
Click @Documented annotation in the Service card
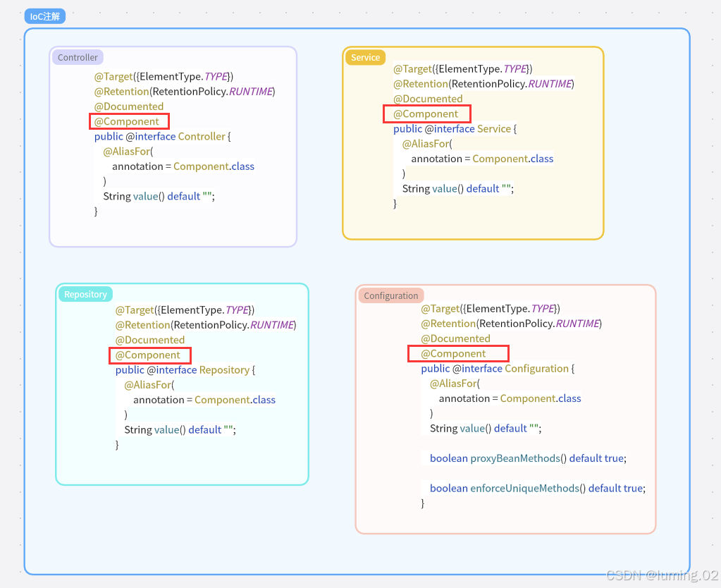click(428, 99)
